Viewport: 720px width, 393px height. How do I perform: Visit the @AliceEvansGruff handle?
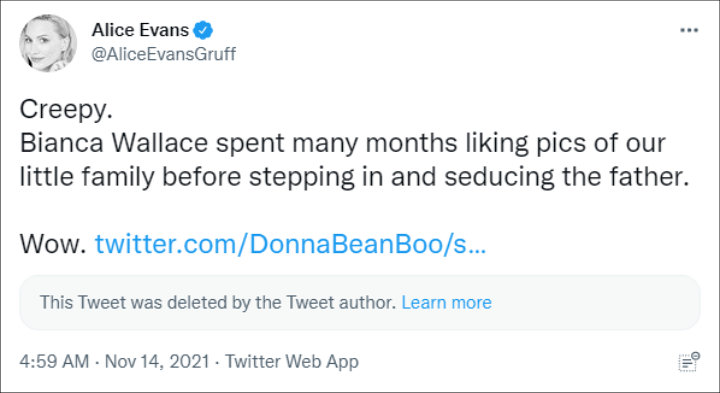(163, 54)
